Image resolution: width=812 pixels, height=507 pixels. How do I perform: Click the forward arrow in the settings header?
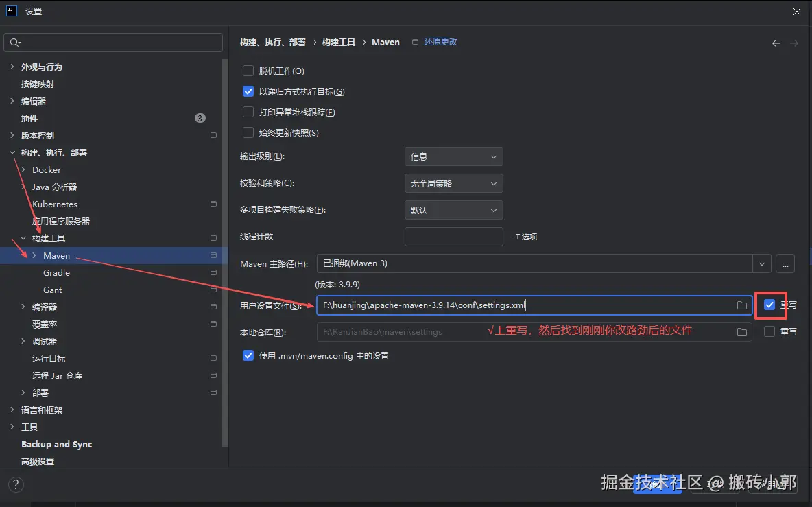click(795, 42)
